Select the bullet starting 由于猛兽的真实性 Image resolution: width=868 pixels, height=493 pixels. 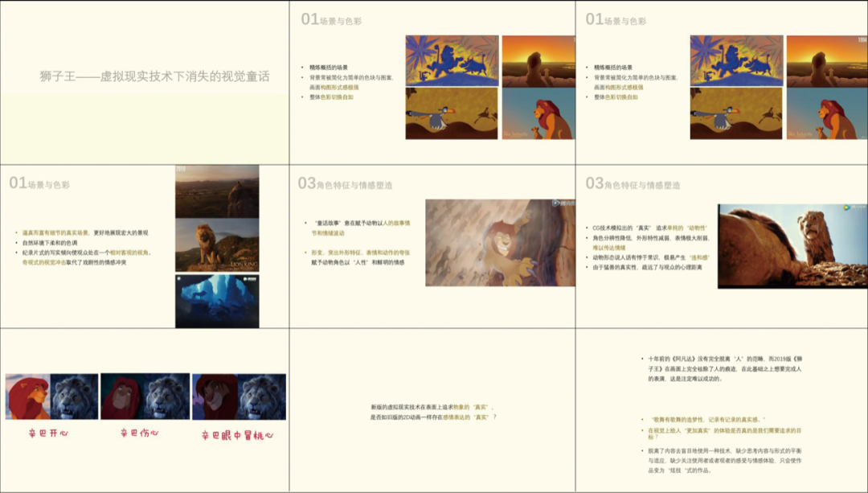click(x=647, y=268)
